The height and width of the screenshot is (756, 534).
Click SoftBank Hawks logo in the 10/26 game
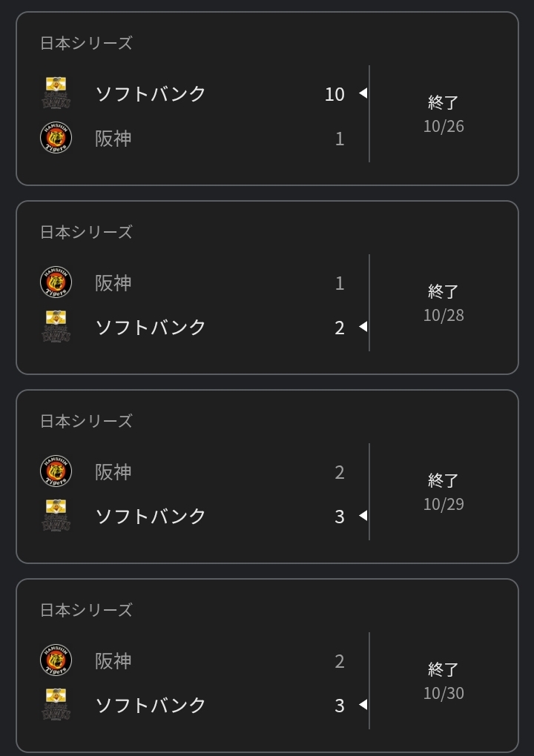point(56,93)
